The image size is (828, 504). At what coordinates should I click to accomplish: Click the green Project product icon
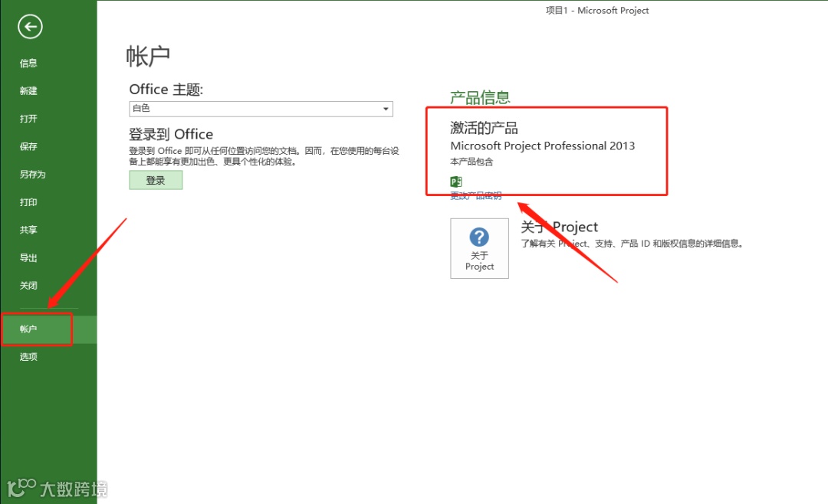pos(455,182)
